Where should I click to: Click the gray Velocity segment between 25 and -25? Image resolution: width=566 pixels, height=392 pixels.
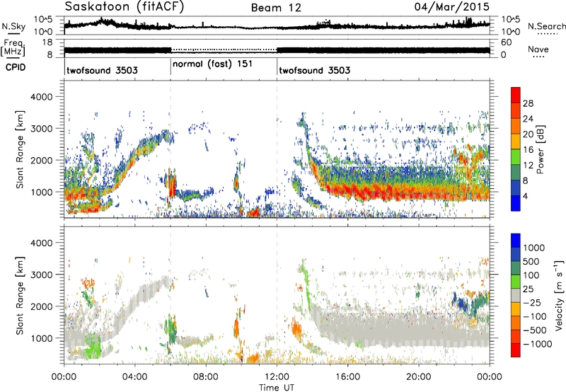516,295
